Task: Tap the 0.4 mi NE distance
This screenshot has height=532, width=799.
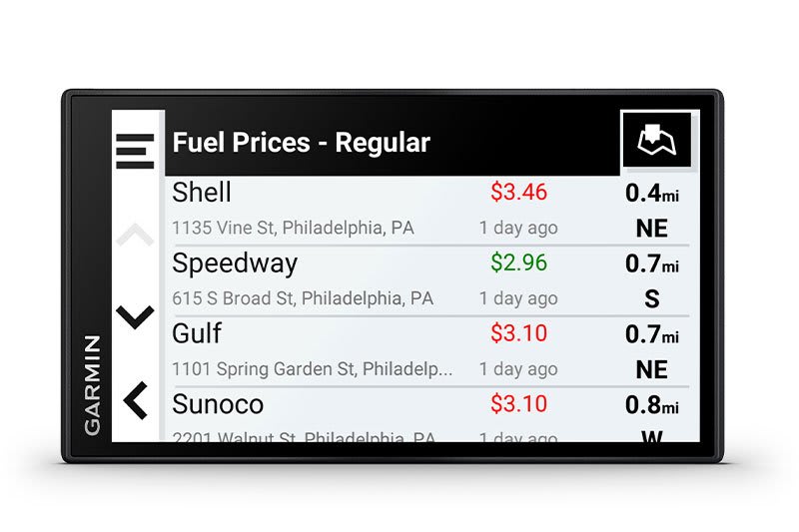Action: coord(651,210)
